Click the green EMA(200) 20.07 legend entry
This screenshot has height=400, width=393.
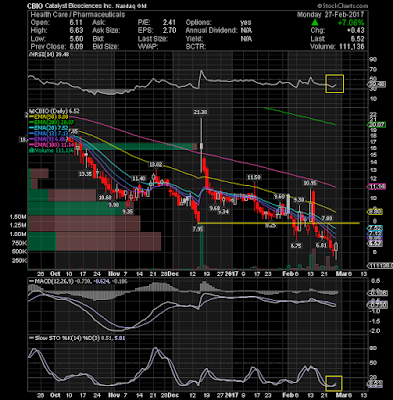51,123
